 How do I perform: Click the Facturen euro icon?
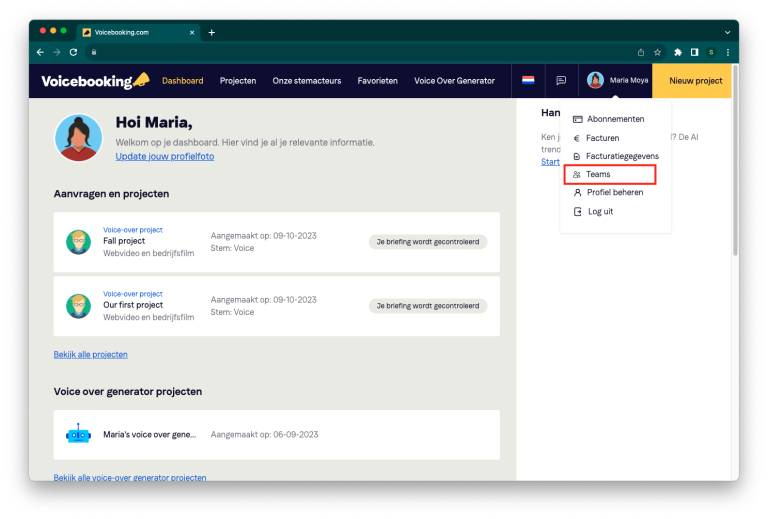(x=576, y=138)
